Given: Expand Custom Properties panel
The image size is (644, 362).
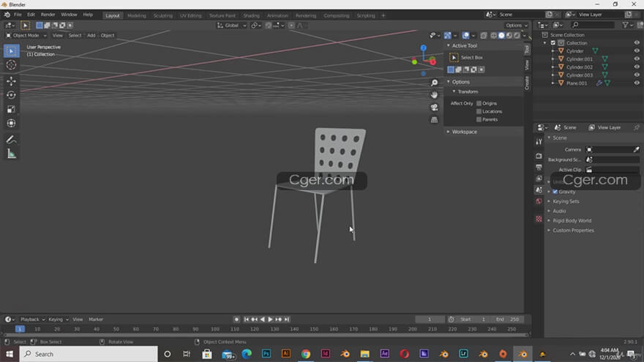Looking at the screenshot, I should point(573,230).
